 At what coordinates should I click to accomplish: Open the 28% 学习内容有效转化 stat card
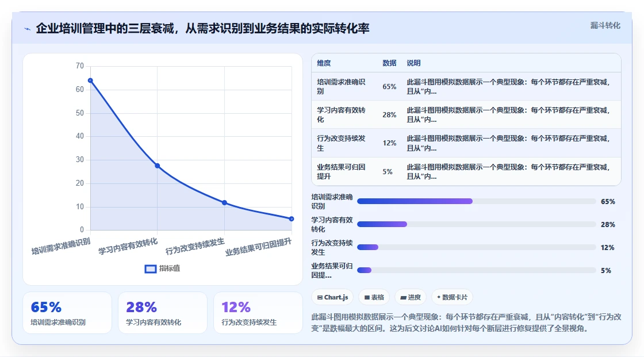163,313
